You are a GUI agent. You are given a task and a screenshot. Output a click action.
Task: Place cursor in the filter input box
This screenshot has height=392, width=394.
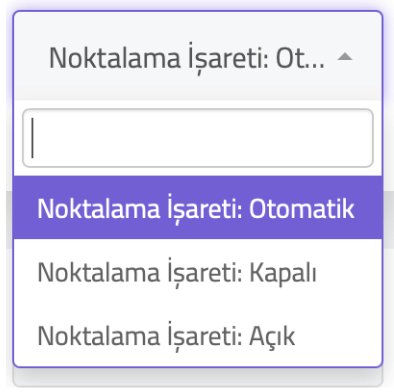198,138
